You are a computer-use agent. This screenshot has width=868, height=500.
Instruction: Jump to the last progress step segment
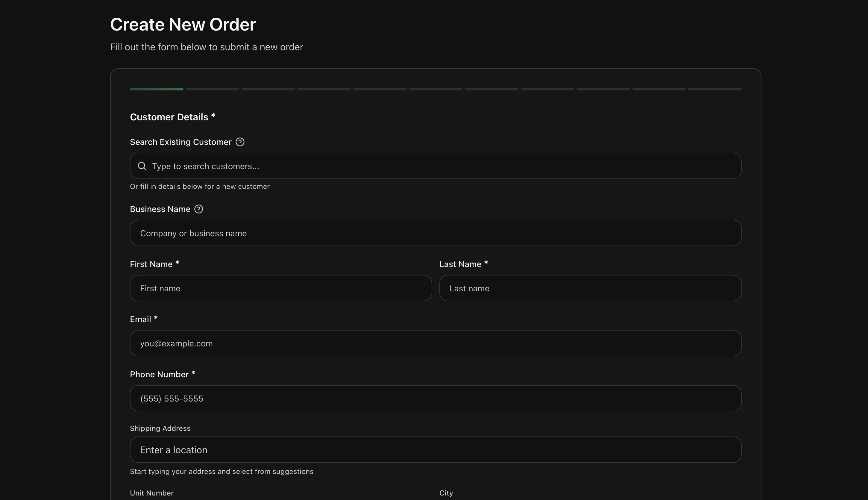click(714, 89)
